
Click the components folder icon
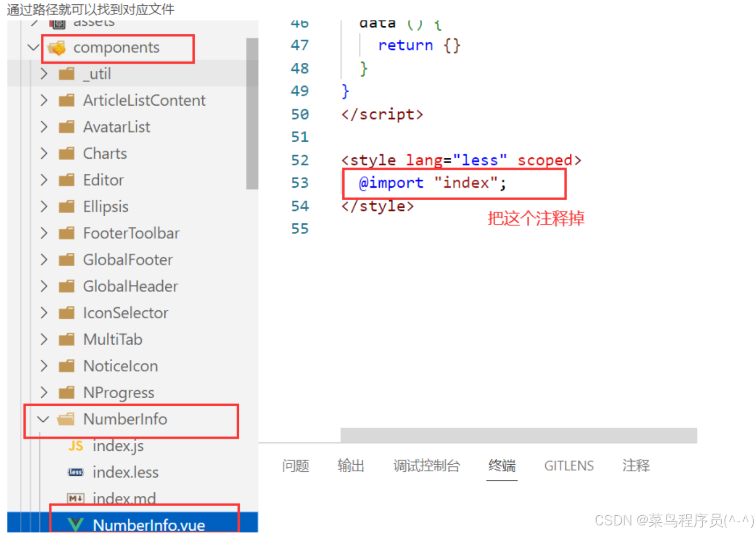pos(57,48)
